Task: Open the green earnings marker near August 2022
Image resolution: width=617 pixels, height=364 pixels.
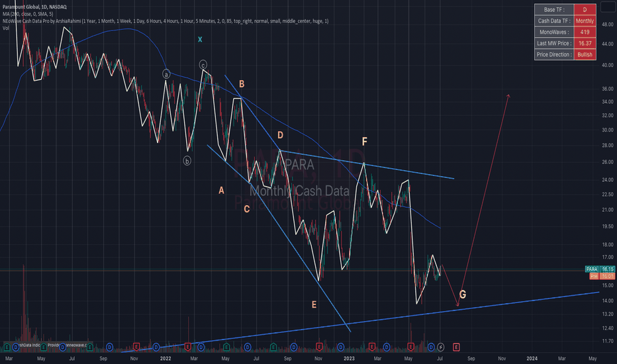Action: (273, 347)
